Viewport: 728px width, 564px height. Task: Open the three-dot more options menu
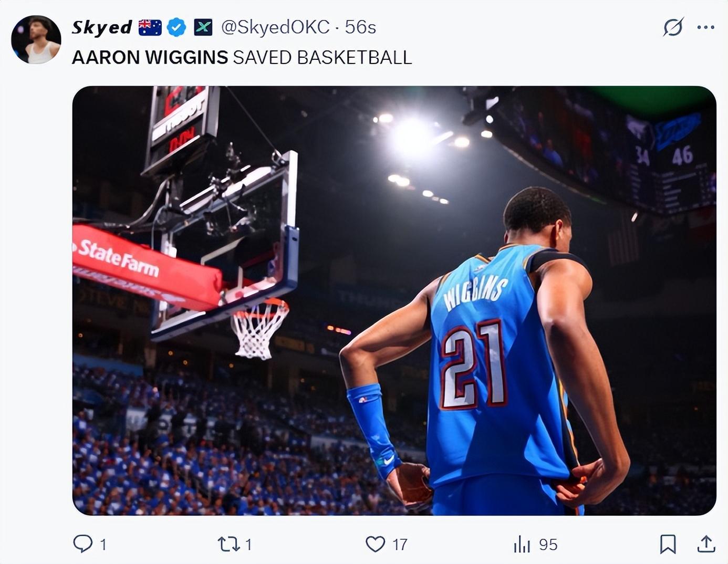(705, 27)
